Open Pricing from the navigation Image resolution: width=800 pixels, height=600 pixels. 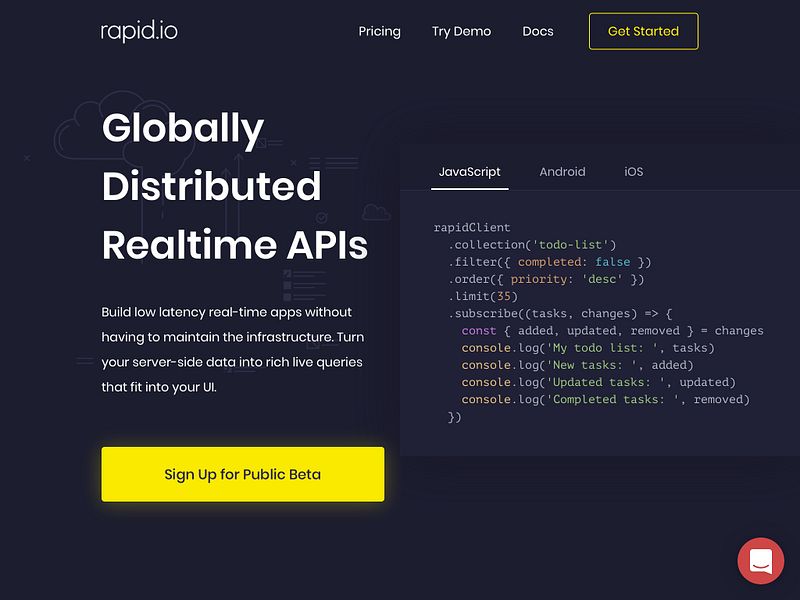coord(379,31)
